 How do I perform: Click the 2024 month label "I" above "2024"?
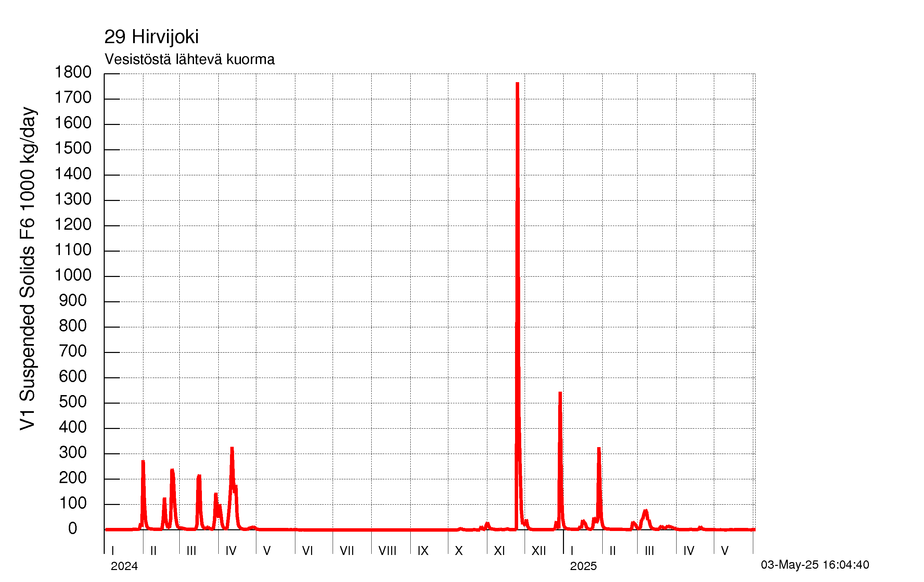(x=113, y=551)
